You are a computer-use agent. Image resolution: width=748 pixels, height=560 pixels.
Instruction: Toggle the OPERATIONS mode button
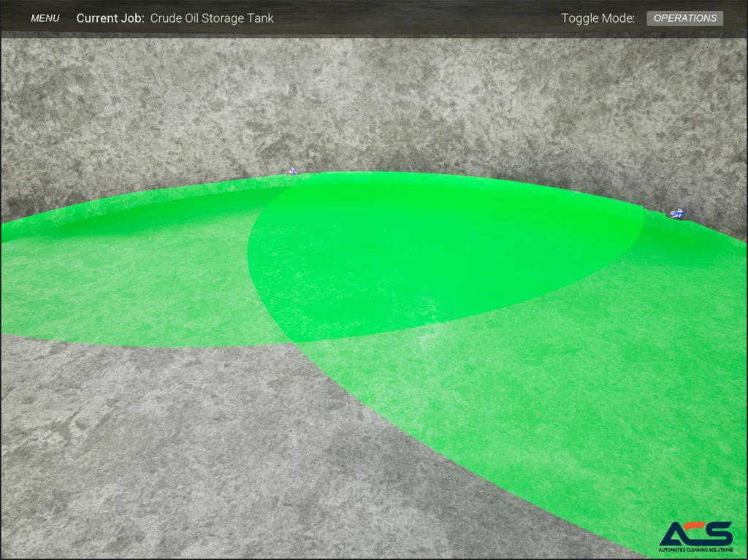pyautogui.click(x=684, y=18)
